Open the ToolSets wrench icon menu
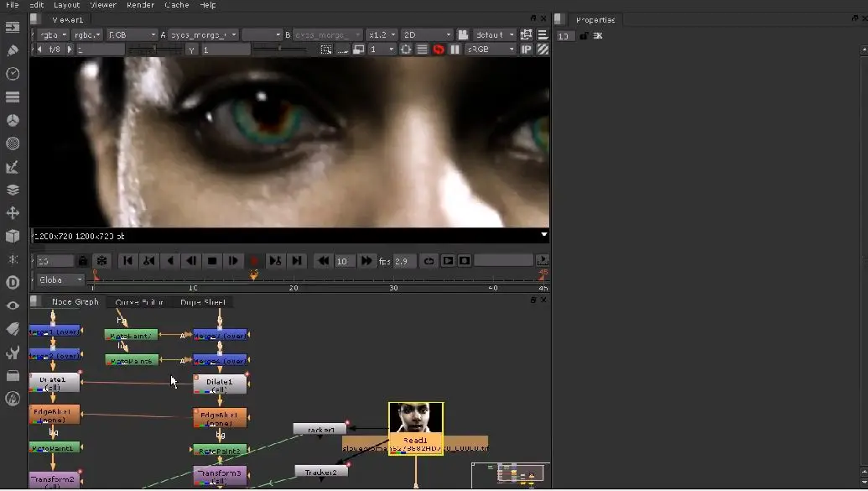 13,353
